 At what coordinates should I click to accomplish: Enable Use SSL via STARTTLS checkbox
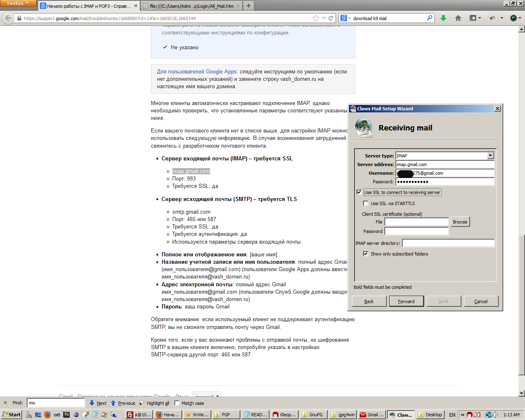click(x=366, y=203)
